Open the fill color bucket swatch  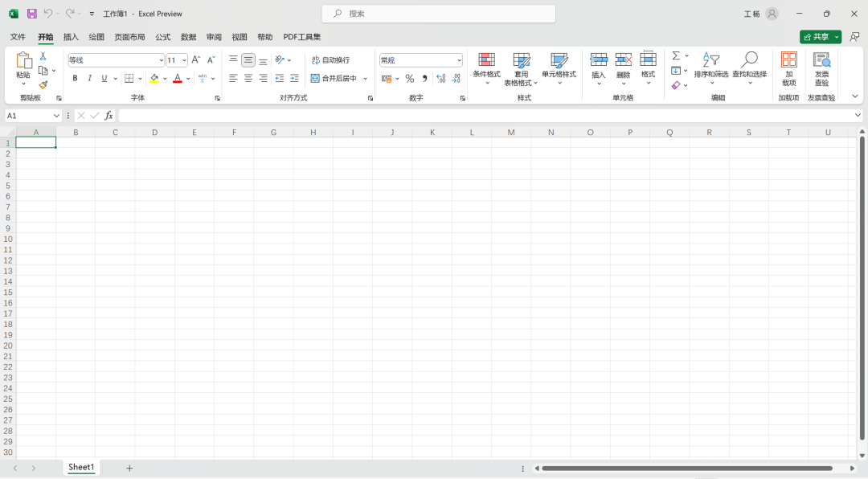point(154,78)
